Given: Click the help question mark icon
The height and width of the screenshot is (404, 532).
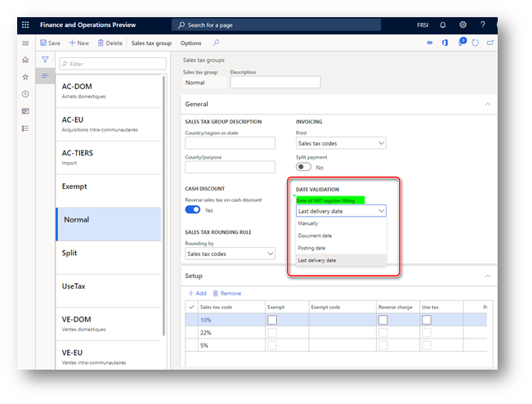Looking at the screenshot, I should tap(483, 25).
